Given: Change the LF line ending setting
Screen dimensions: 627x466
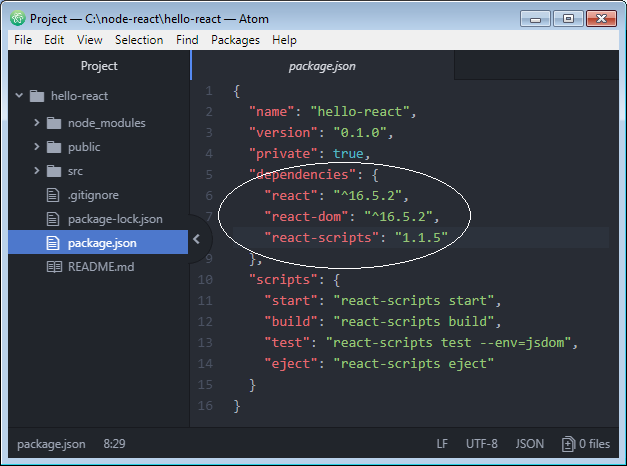Looking at the screenshot, I should click(x=442, y=444).
